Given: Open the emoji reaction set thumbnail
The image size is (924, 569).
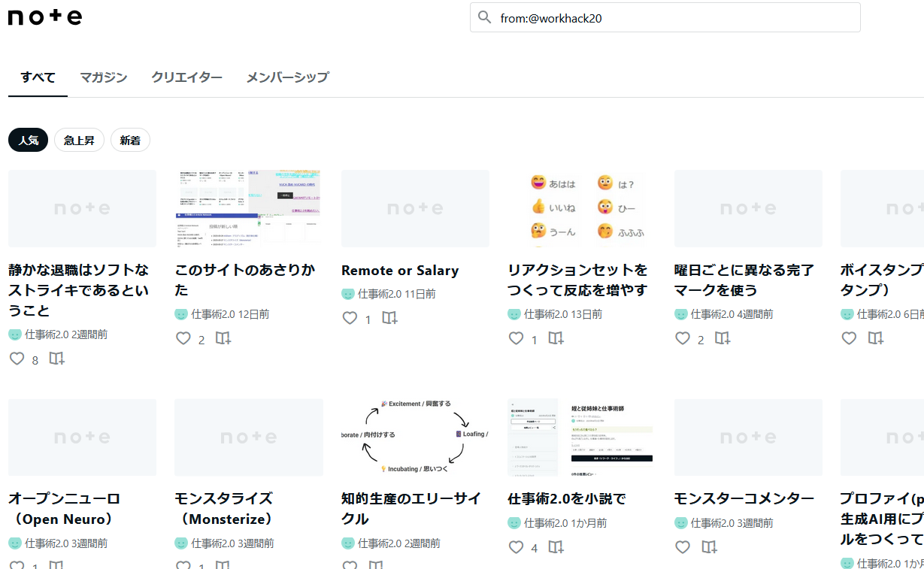Looking at the screenshot, I should tap(582, 208).
